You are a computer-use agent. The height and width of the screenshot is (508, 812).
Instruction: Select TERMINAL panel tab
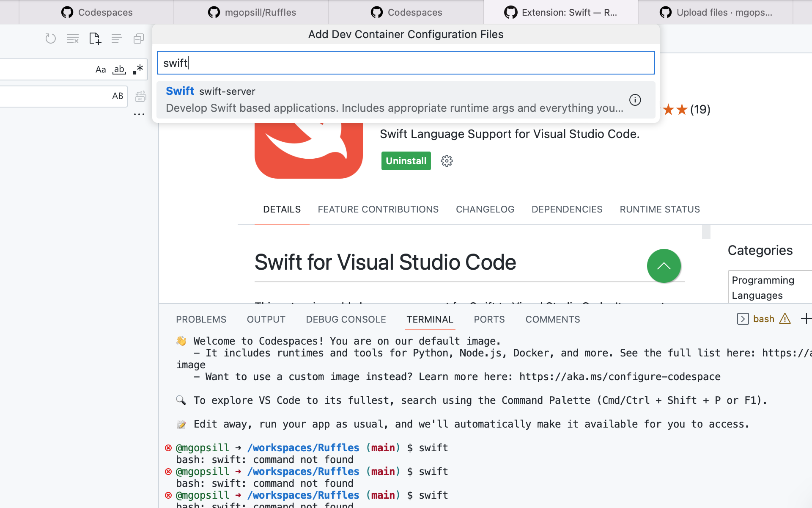[x=430, y=319]
